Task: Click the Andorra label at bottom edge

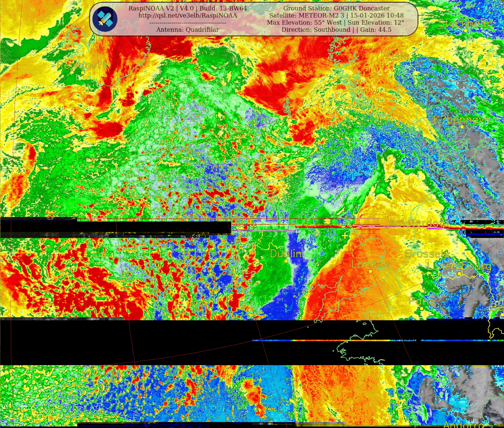Action: (464, 425)
